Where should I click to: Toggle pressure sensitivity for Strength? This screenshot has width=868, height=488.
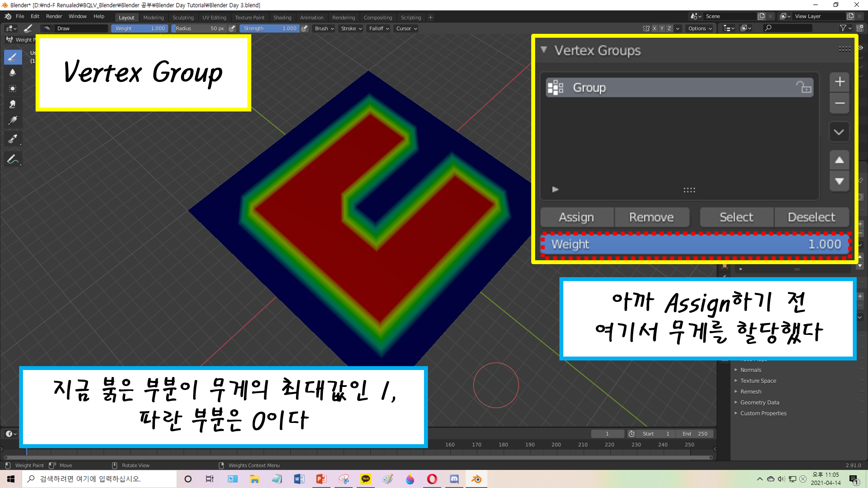point(305,29)
